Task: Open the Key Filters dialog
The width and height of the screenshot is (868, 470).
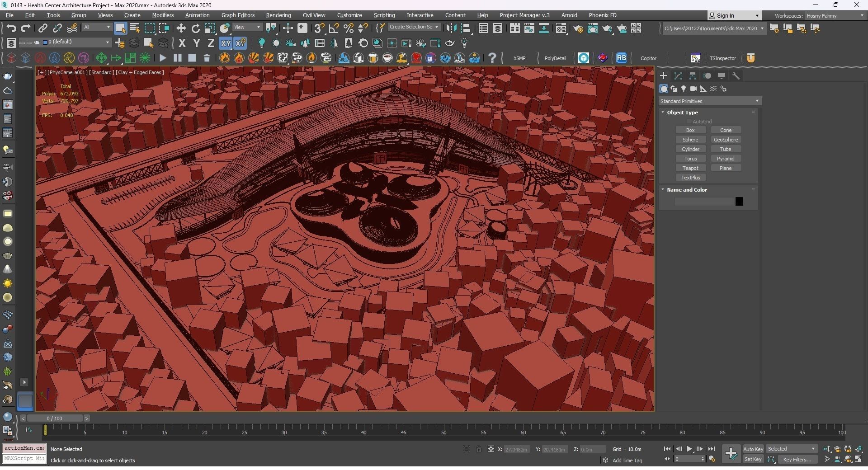Action: [797, 460]
